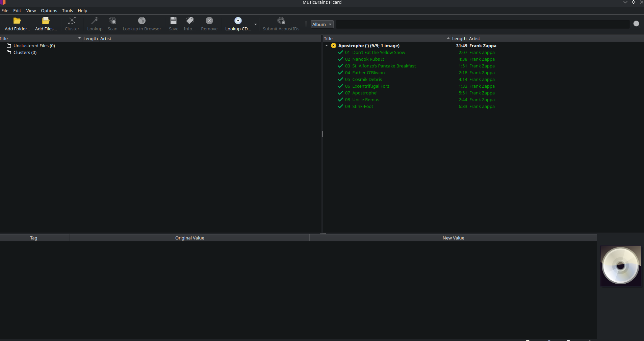
Task: Open the Album search type dropdown
Action: 322,24
